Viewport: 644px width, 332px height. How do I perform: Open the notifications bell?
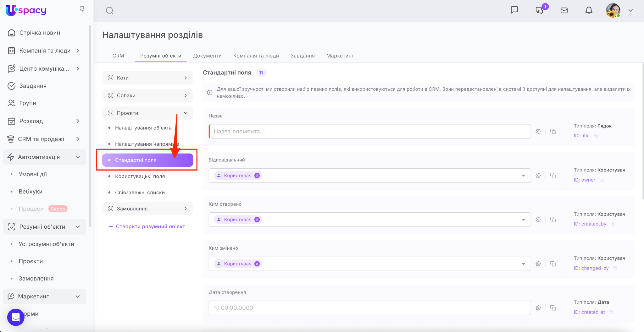tap(589, 10)
